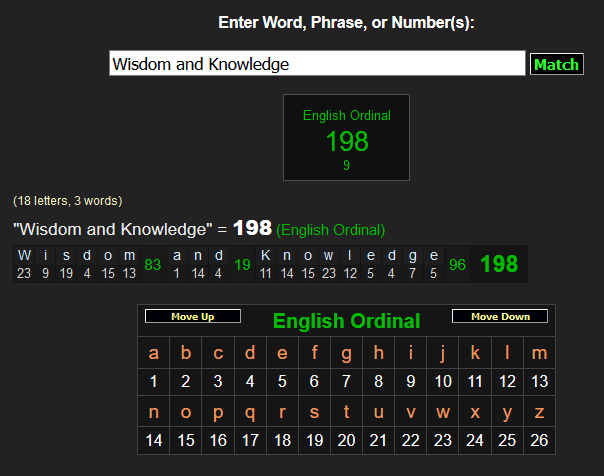
Task: Click the letter K in the breakdown row
Action: pos(265,255)
